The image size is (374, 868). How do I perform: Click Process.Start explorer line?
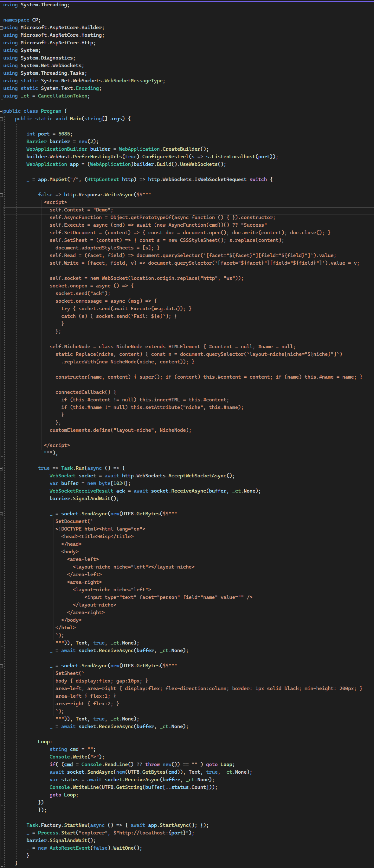click(x=110, y=833)
